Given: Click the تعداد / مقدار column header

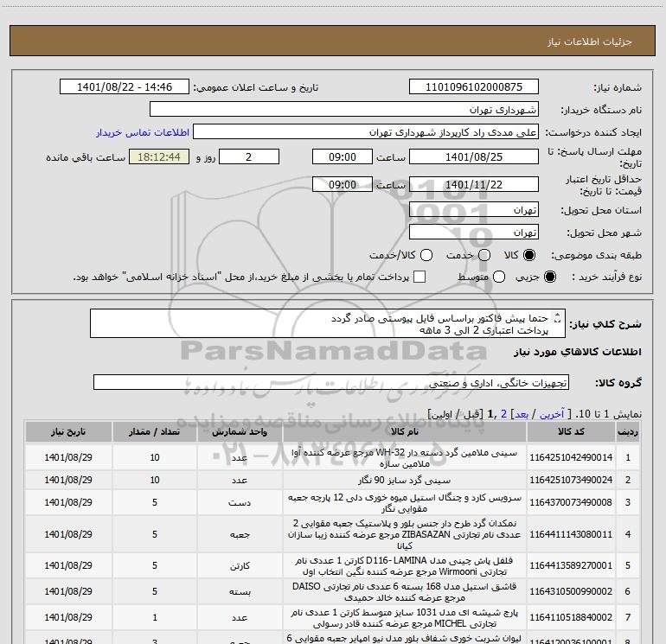Looking at the screenshot, I should point(155,431).
